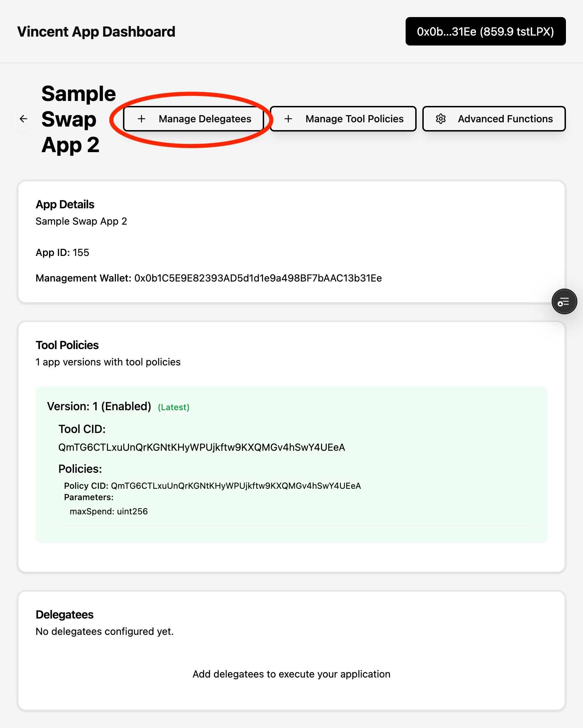Click 'No delegatees configured yet.' text
This screenshot has width=583, height=728.
tap(105, 632)
